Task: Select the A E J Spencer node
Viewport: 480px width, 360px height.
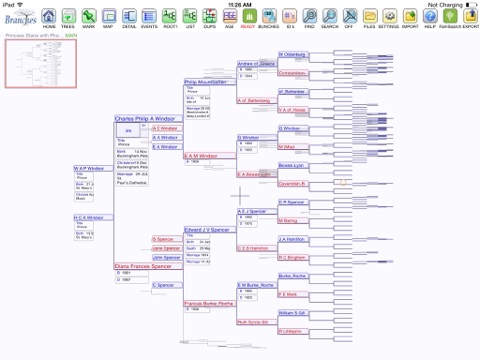Action: (x=257, y=211)
